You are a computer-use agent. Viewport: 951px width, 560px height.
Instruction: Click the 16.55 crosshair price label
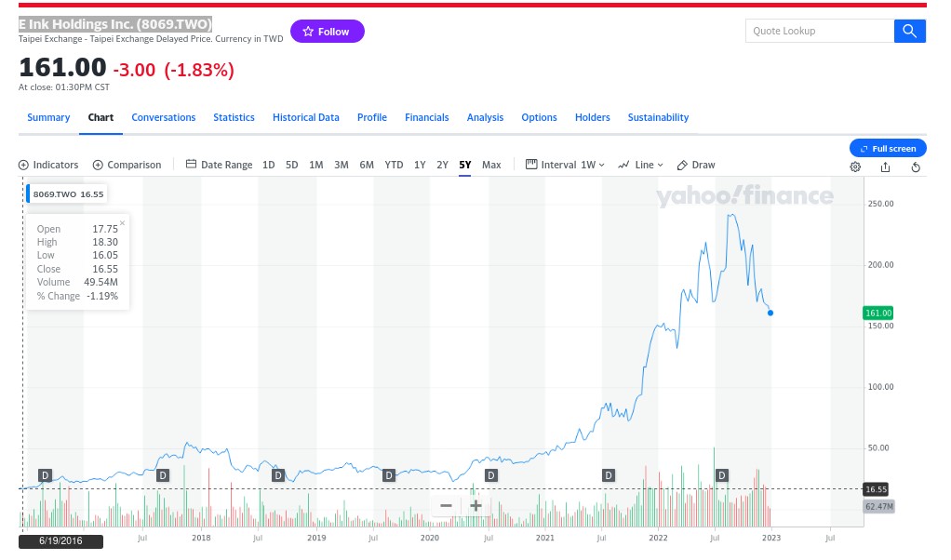[876, 489]
